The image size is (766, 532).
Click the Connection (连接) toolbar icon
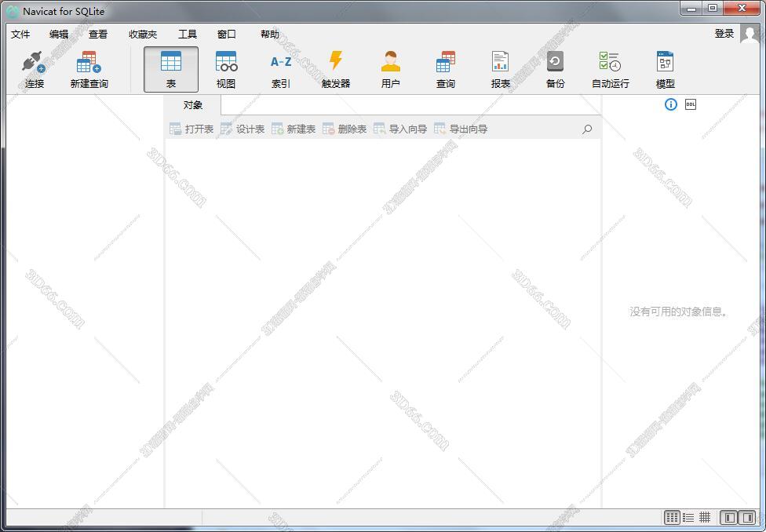pyautogui.click(x=35, y=69)
